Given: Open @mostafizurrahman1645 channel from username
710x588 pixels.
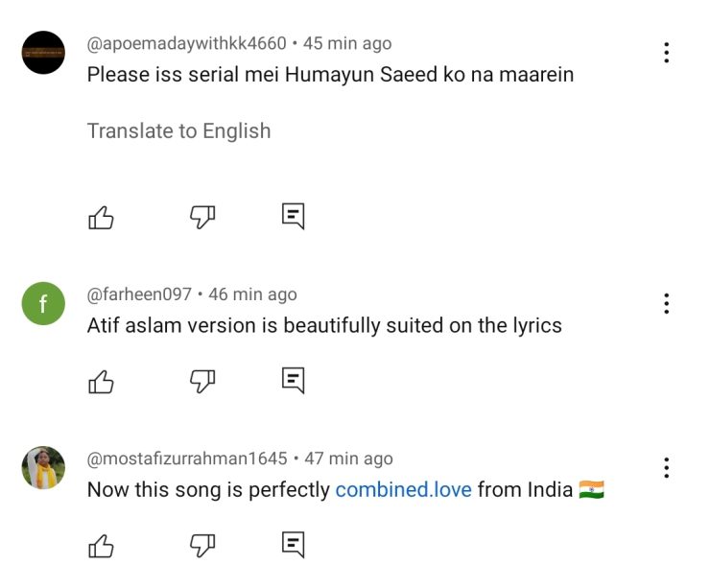Looking at the screenshot, I should pos(187,459).
